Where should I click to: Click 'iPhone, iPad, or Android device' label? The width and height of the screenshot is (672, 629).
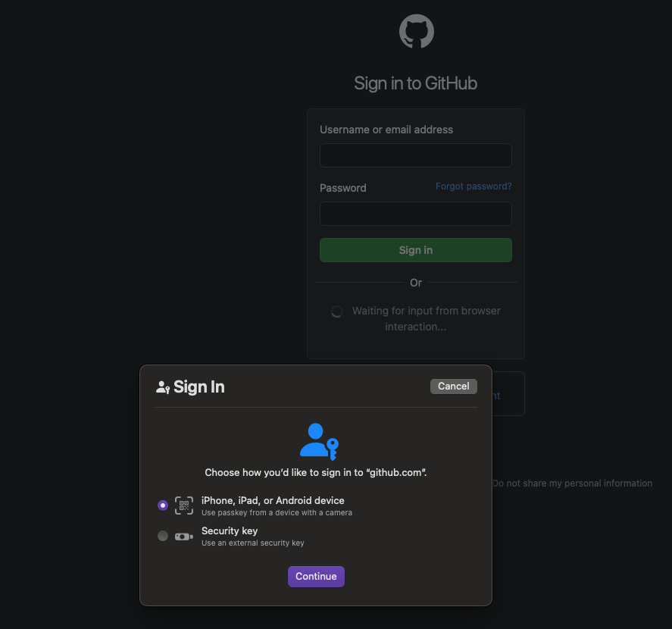273,500
